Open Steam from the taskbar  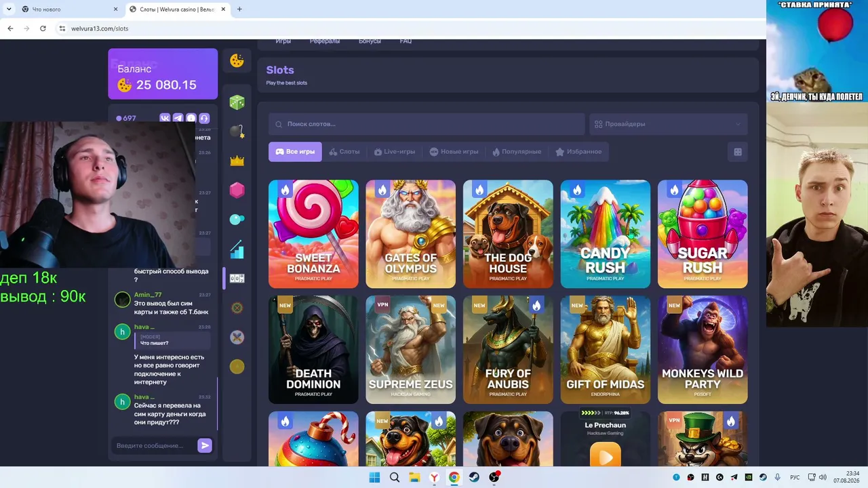[x=474, y=478]
